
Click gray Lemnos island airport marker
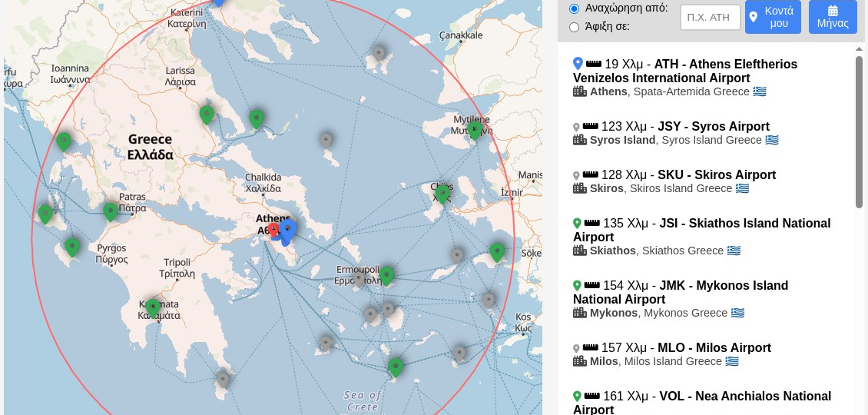(x=378, y=53)
